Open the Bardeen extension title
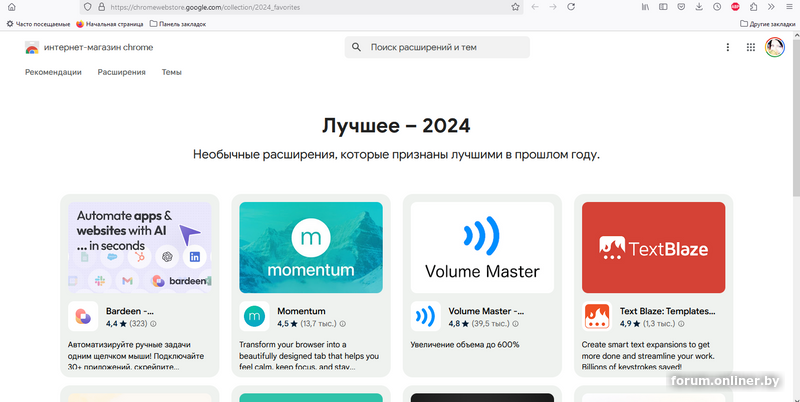This screenshot has height=402, width=800. pos(130,311)
